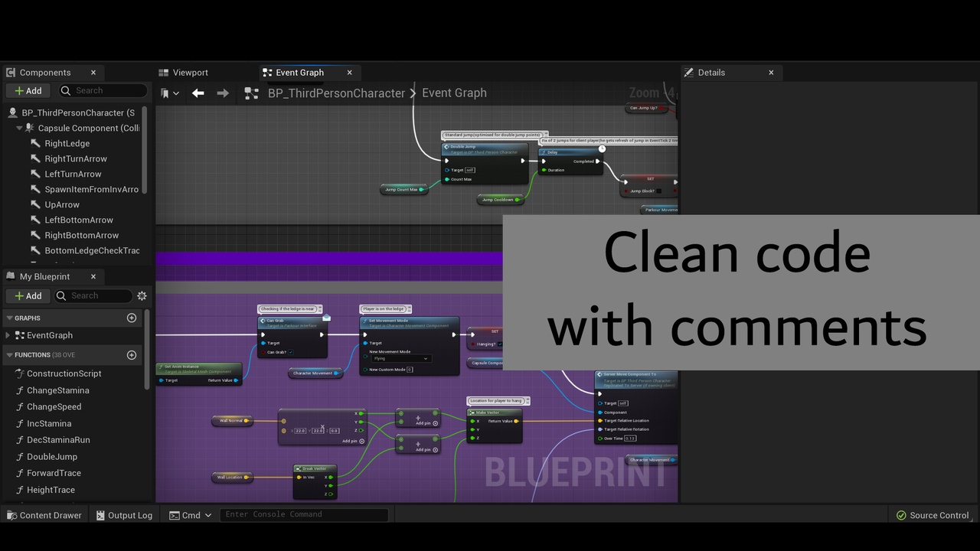Open the Cmd console type dropdown
The image size is (980, 551).
click(x=190, y=515)
